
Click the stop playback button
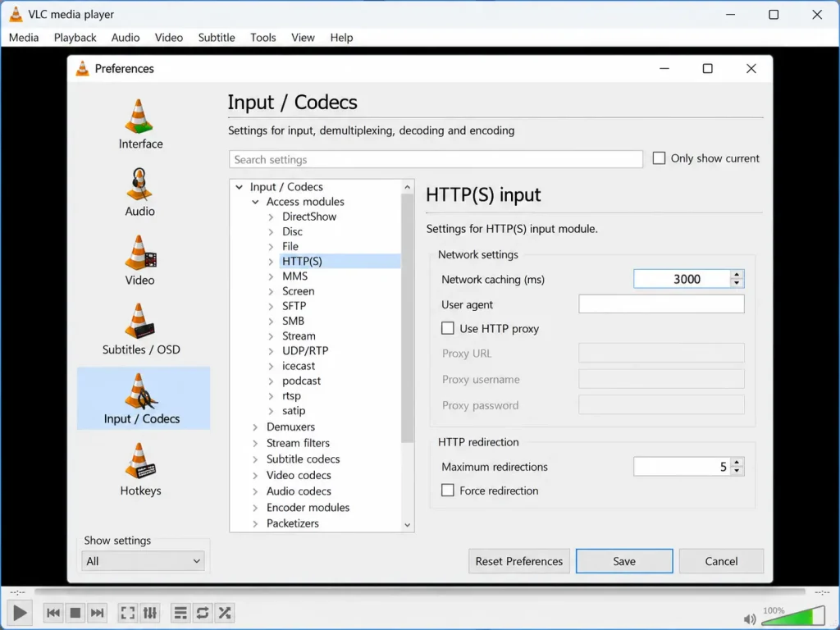point(75,613)
